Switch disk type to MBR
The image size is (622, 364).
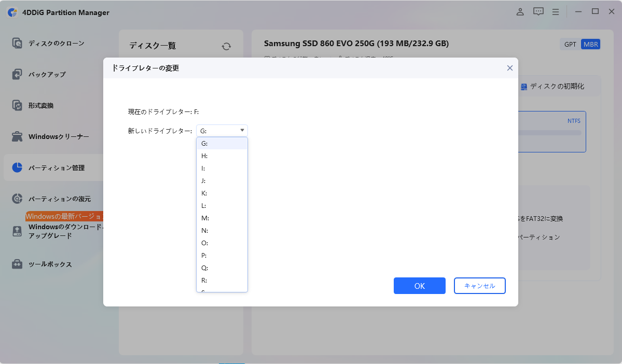[591, 44]
